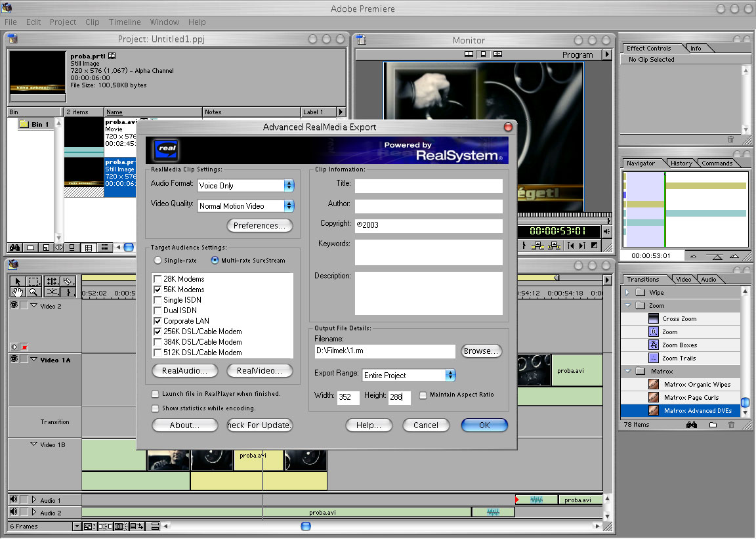756x539 pixels.
Task: Click Find binoculars icon in Project window
Action: (x=15, y=248)
